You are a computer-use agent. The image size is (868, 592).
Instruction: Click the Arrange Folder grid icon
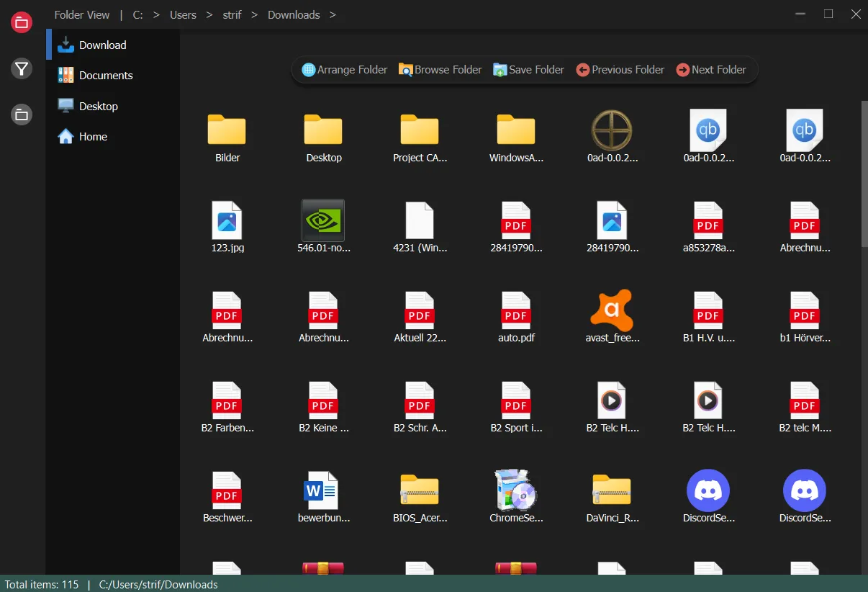(309, 69)
